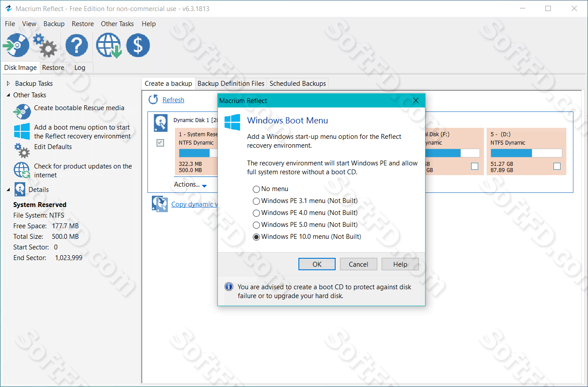Click the '5 - (D:)' partition label
588x387 pixels.
tap(501, 134)
